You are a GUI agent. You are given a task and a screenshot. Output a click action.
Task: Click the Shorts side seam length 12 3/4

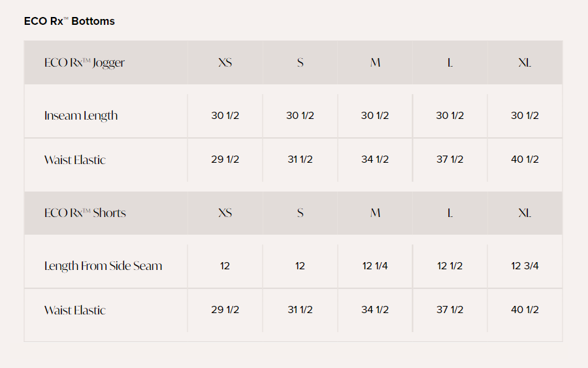pyautogui.click(x=525, y=266)
